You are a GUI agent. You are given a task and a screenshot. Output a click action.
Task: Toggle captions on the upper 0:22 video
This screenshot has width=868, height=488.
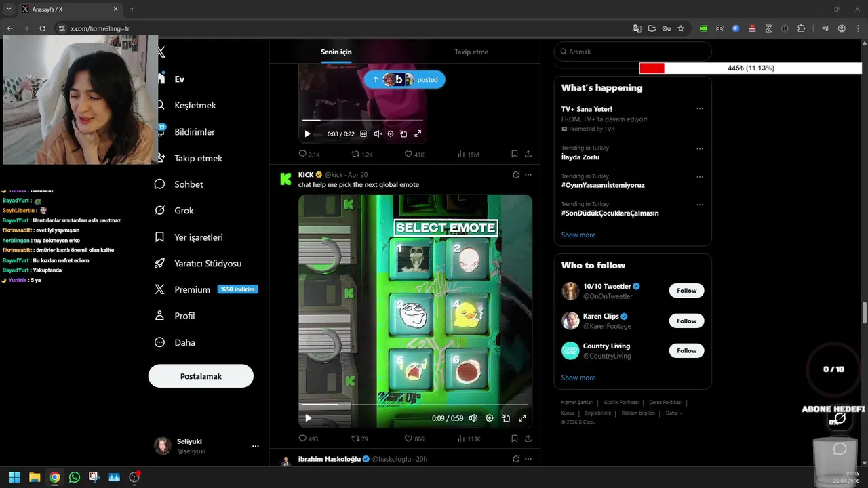point(363,134)
